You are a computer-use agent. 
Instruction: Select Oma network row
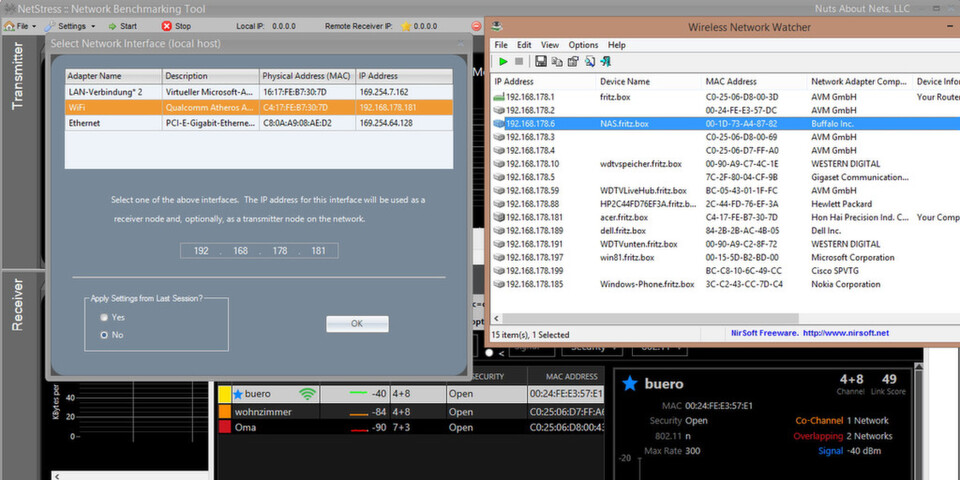click(411, 427)
